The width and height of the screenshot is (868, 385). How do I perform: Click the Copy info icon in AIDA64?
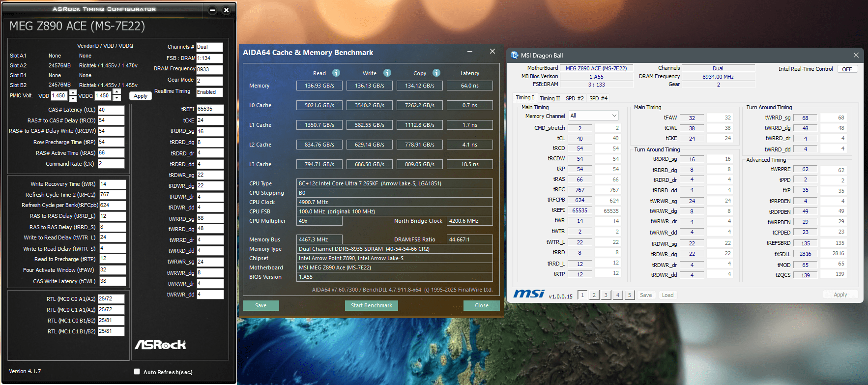point(436,73)
